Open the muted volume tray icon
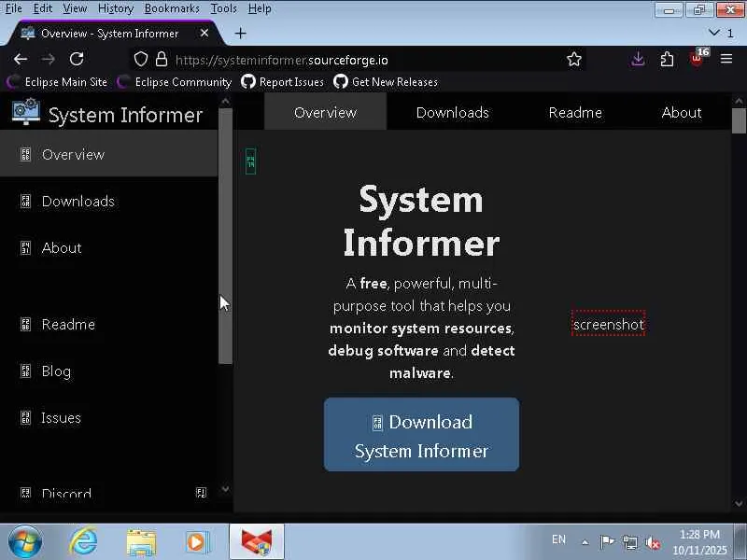Viewport: 747px width, 560px height. (653, 542)
